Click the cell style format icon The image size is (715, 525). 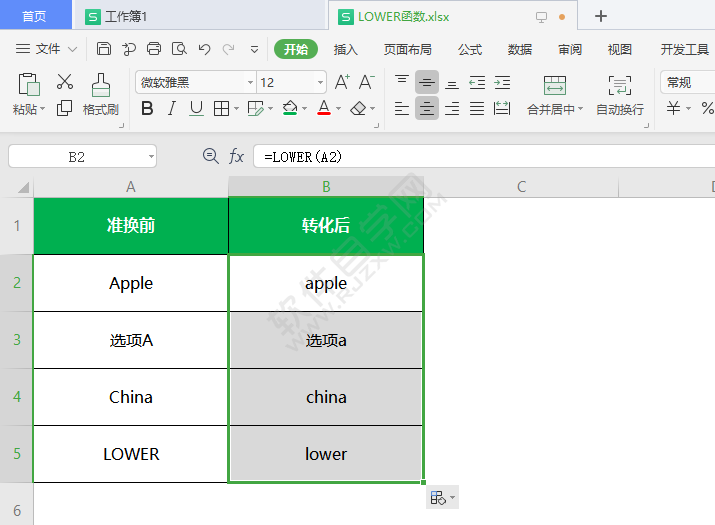click(255, 109)
